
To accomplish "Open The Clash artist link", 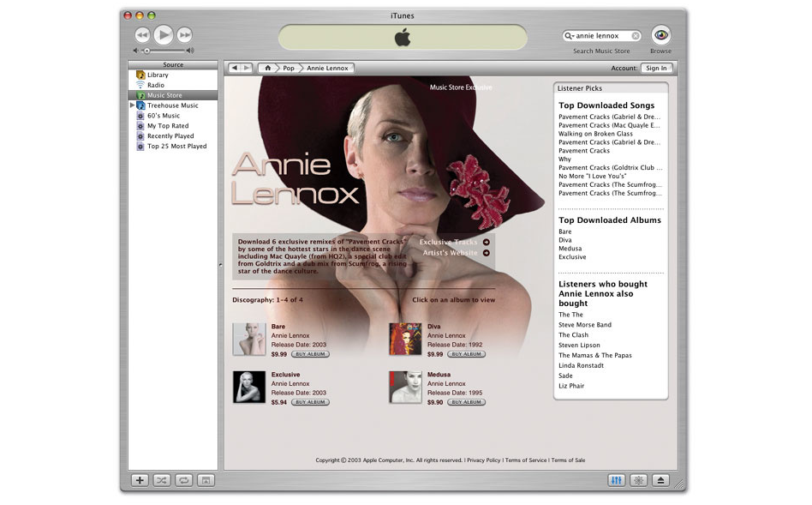I will click(x=573, y=335).
